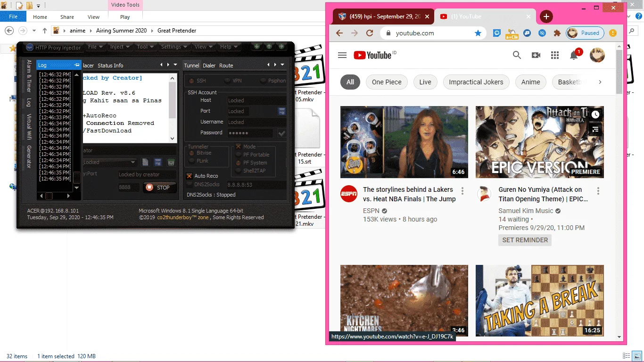Open tab list dropdown arrow beside Route tab
644x362 pixels.
click(x=282, y=65)
